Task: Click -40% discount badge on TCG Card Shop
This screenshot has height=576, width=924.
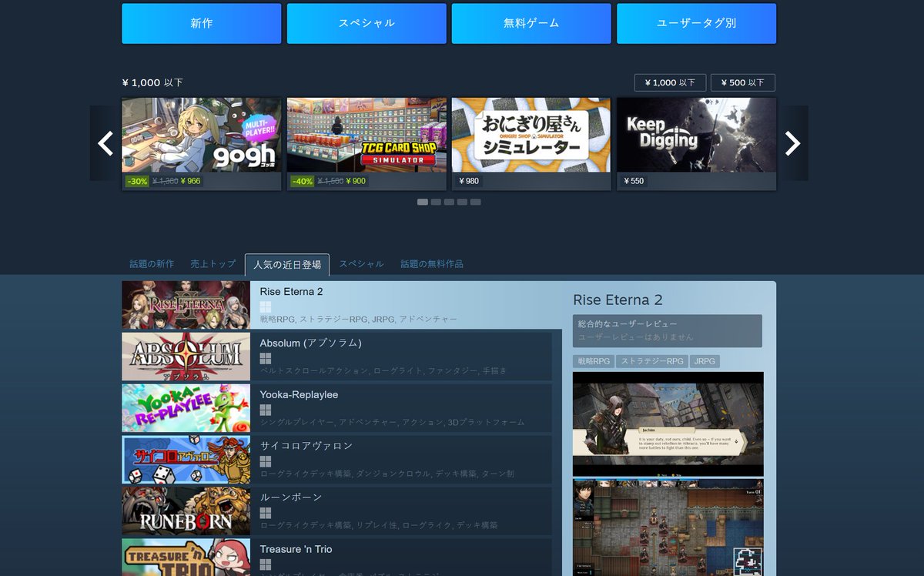Action: click(302, 182)
